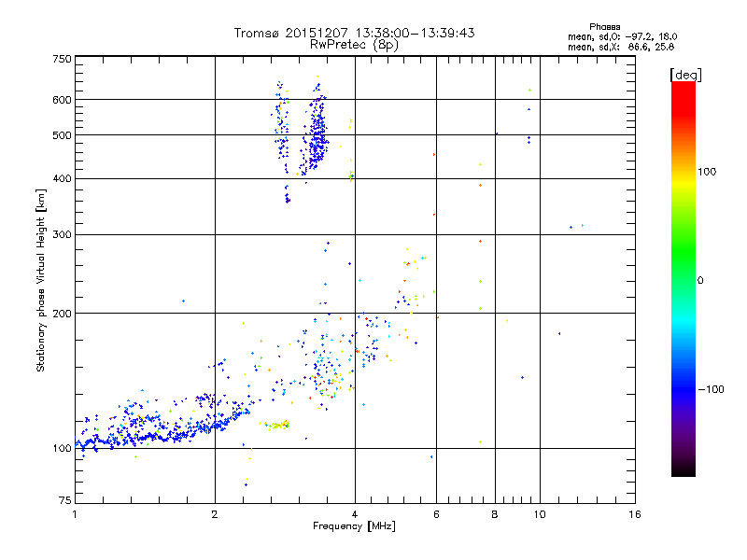Click the "Stationary phase Virtual Height [km]" axis title
747x560 pixels.
coord(41,280)
